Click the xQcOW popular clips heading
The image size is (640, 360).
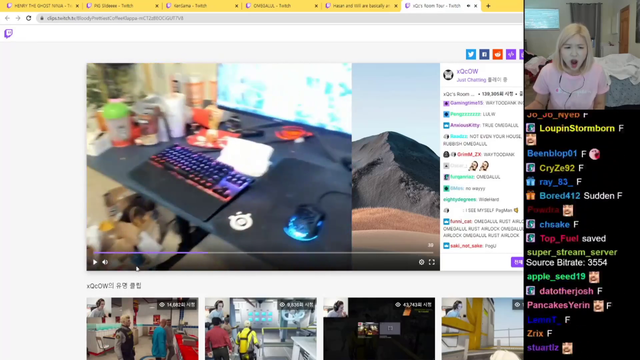tap(114, 286)
